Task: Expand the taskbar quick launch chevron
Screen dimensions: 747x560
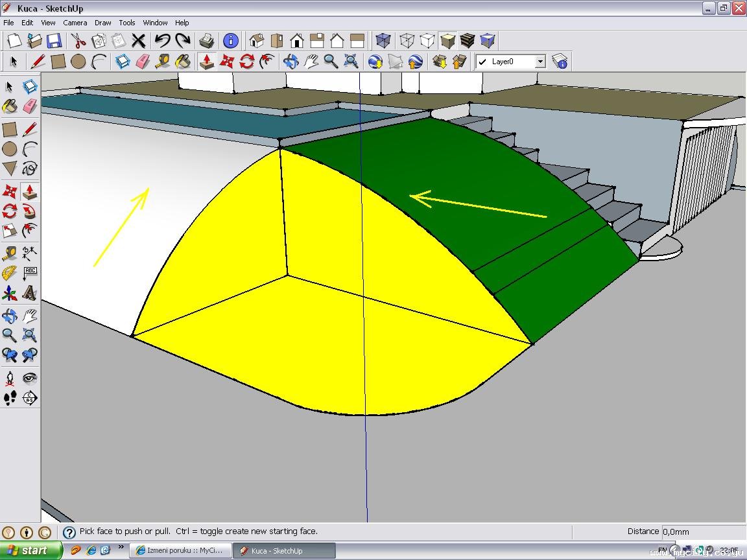Action: click(121, 548)
